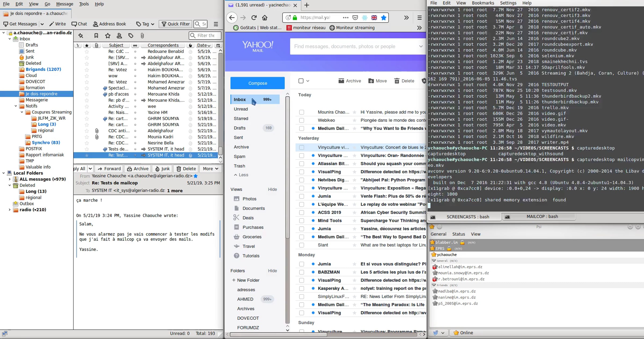The width and height of the screenshot is (644, 339).
Task: Click the Write button in Thunderbird
Action: (58, 24)
